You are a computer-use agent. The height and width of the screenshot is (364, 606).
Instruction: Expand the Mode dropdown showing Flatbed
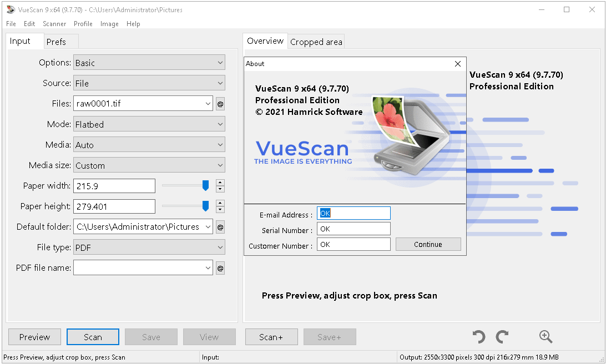click(149, 124)
